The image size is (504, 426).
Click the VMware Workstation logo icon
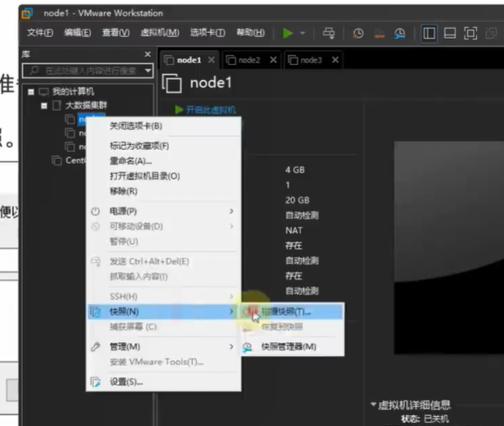[27, 13]
